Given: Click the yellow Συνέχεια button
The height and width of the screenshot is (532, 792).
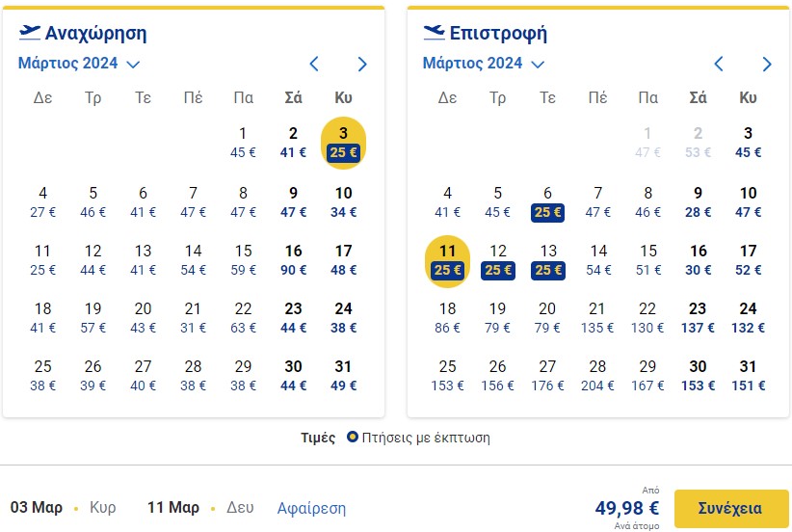Looking at the screenshot, I should point(731,508).
